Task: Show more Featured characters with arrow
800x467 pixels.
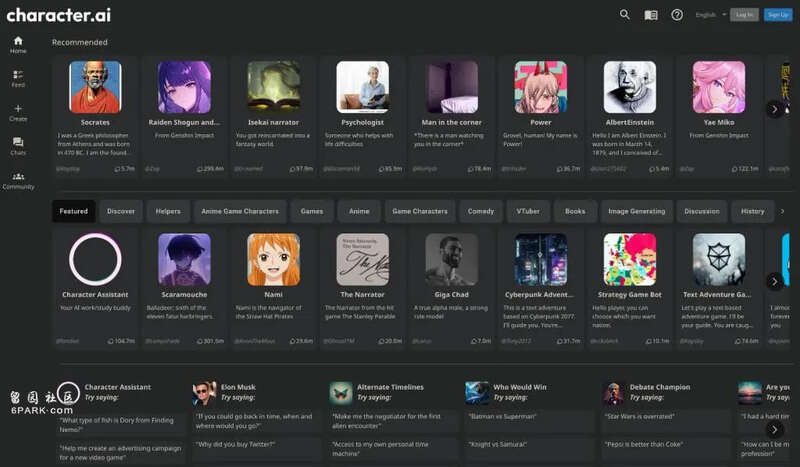Action: (774, 281)
